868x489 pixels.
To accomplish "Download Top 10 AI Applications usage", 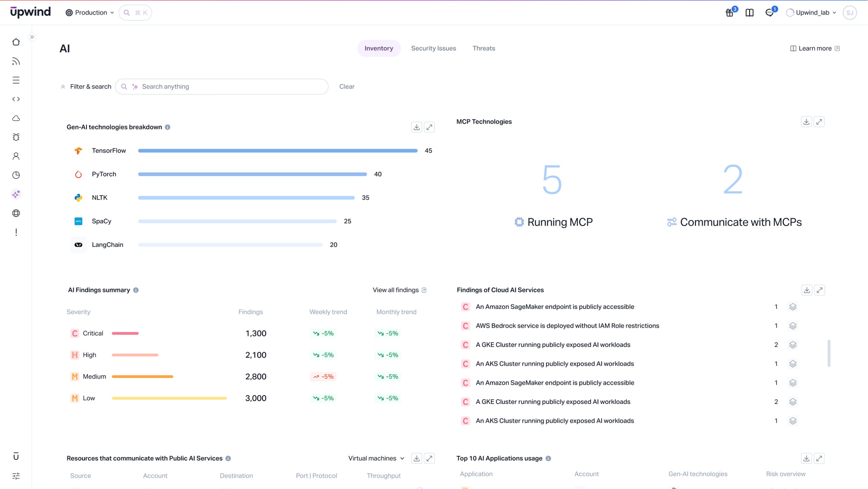I will pos(806,458).
